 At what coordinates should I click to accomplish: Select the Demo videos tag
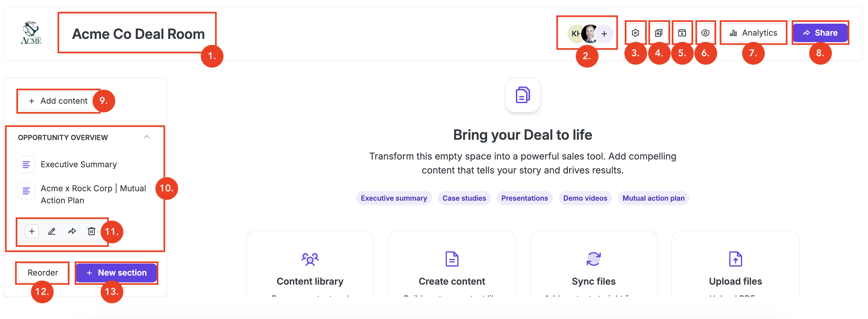pyautogui.click(x=585, y=198)
